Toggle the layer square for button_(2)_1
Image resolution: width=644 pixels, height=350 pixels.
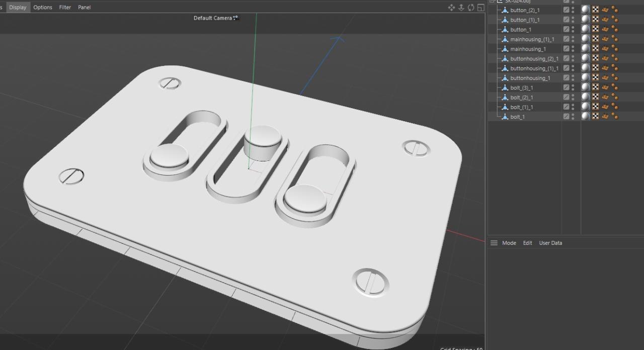click(x=566, y=10)
